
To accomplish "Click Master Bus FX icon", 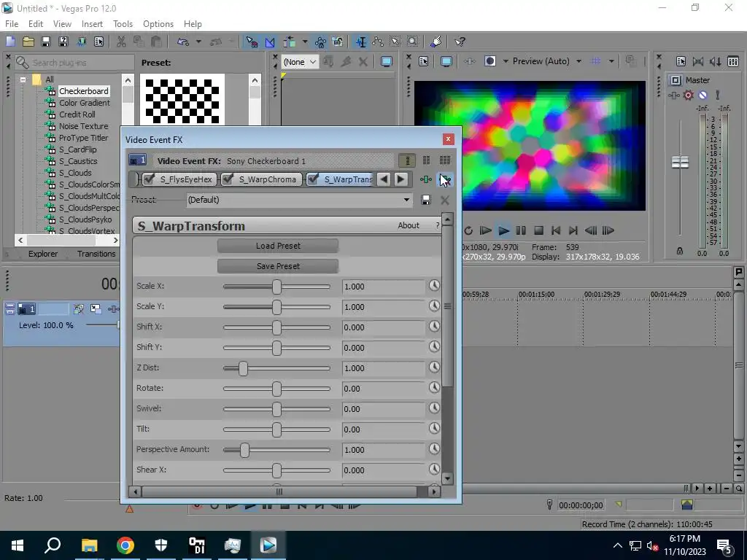I will [x=673, y=96].
